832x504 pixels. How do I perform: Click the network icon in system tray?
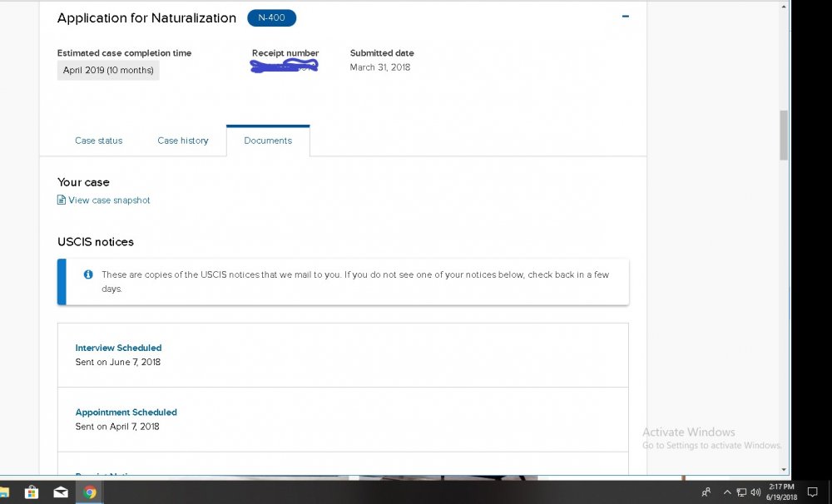click(x=741, y=492)
